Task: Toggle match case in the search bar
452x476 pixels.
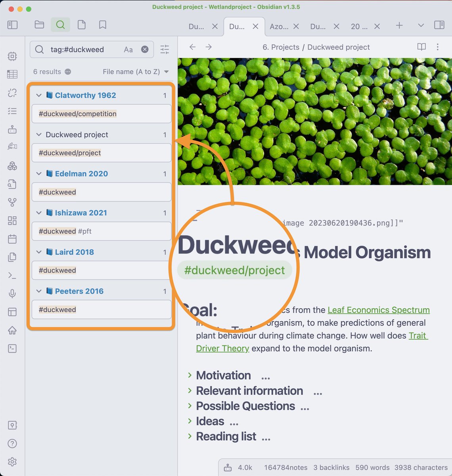Action: (128, 49)
